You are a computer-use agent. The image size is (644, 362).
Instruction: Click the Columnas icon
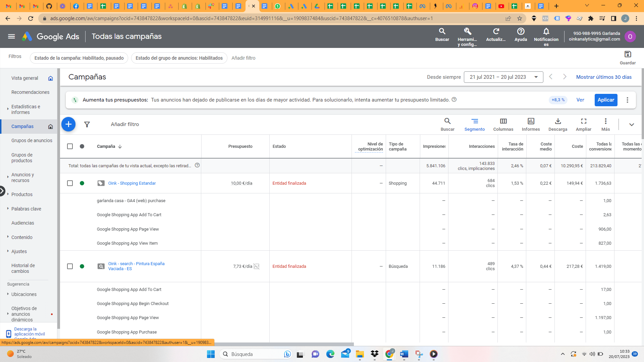click(503, 124)
